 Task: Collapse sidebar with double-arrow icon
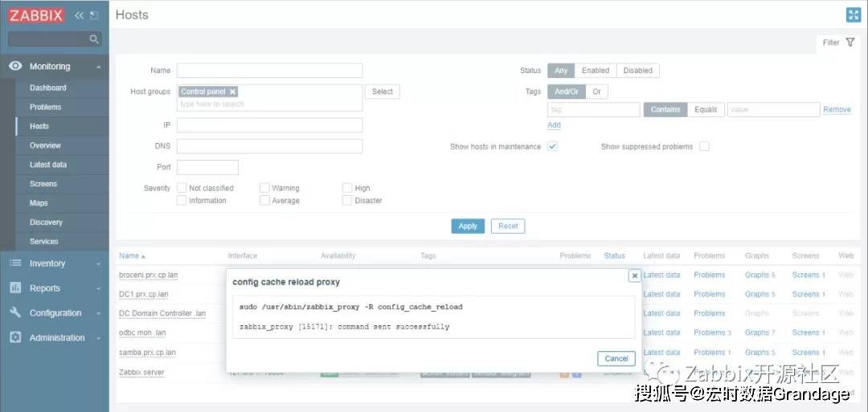(79, 15)
